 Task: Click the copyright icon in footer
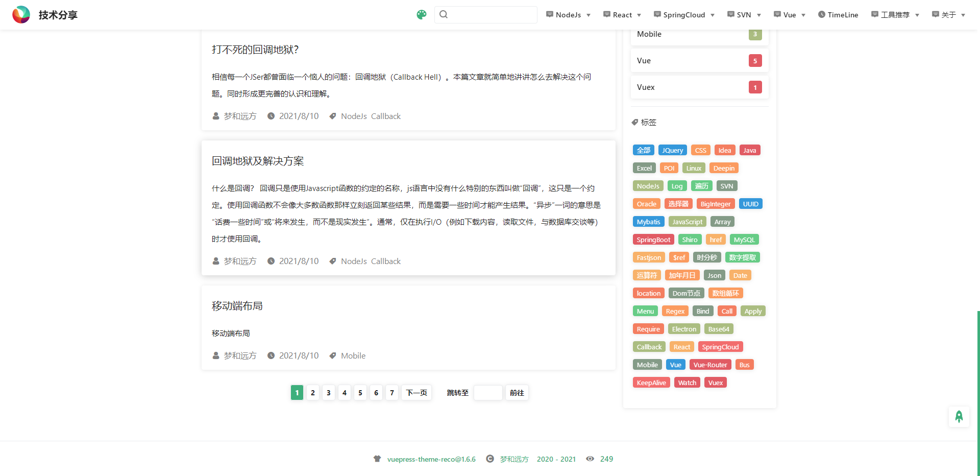tap(490, 459)
